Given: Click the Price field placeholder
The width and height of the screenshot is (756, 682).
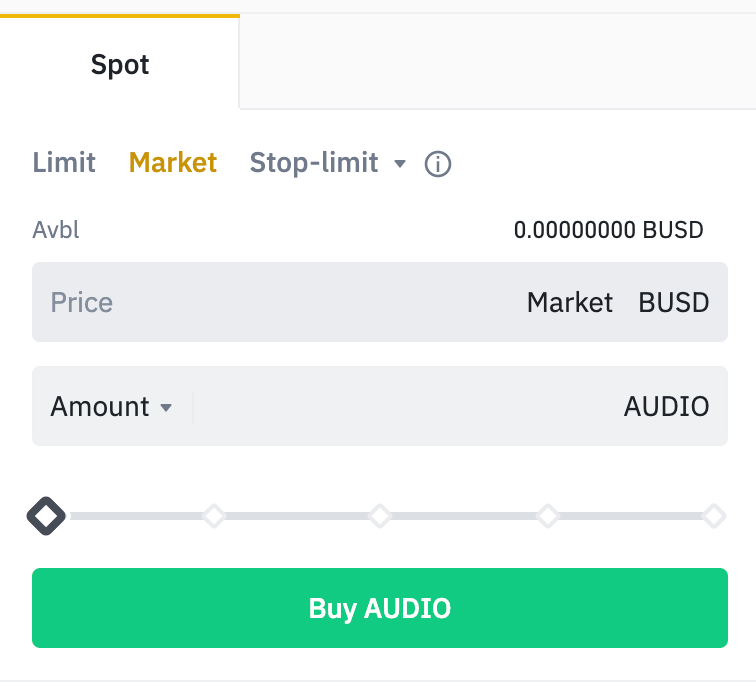Looking at the screenshot, I should [x=82, y=302].
